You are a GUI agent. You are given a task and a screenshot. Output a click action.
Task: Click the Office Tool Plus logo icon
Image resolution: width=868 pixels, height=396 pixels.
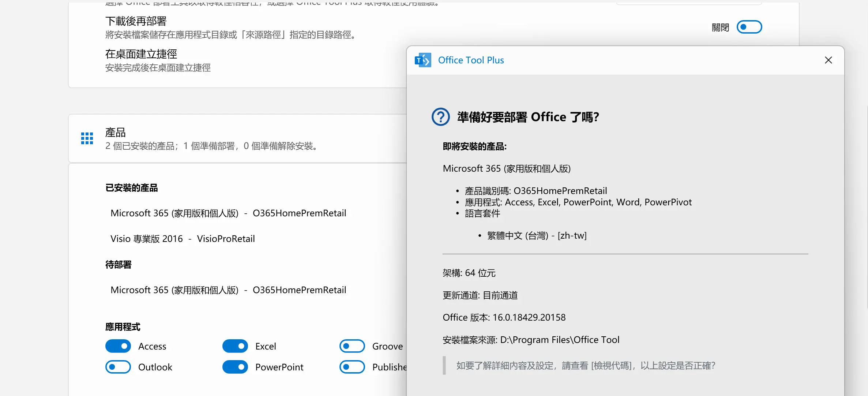coord(422,60)
